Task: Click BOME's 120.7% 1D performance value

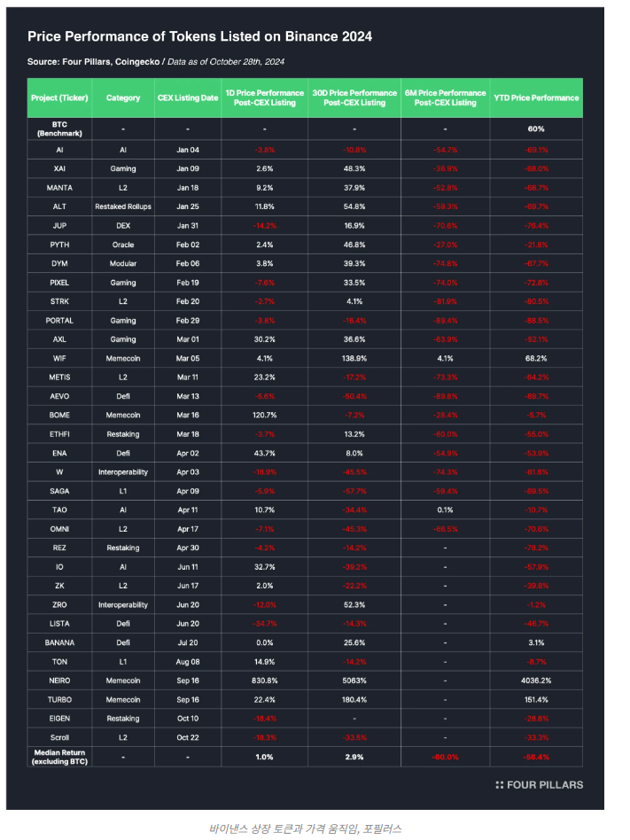Action: coord(263,415)
